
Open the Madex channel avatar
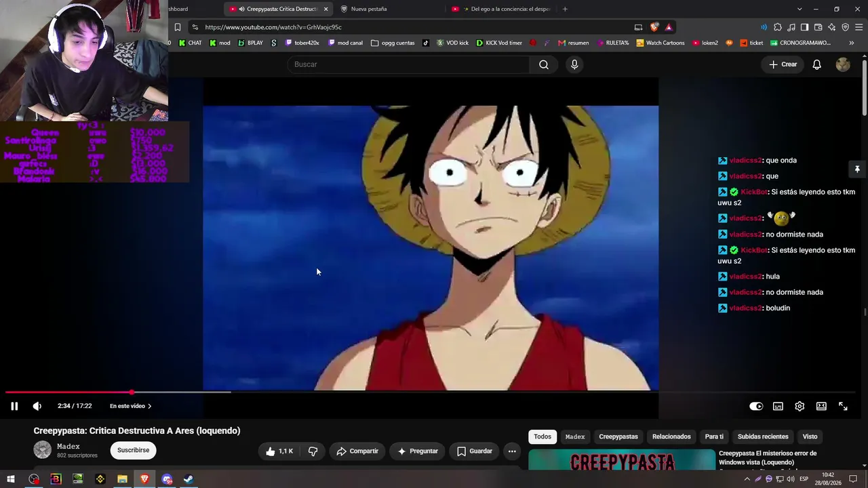tap(43, 450)
